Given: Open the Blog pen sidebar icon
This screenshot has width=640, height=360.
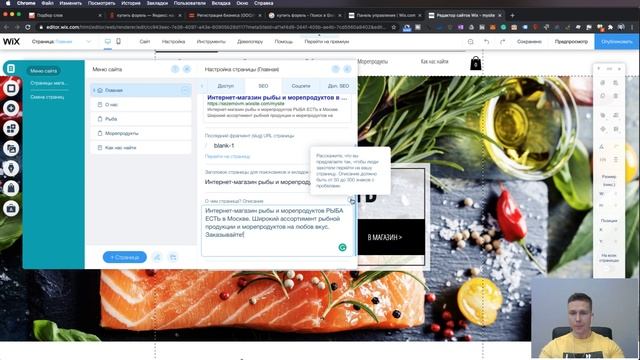Looking at the screenshot, I should pyautogui.click(x=11, y=168).
